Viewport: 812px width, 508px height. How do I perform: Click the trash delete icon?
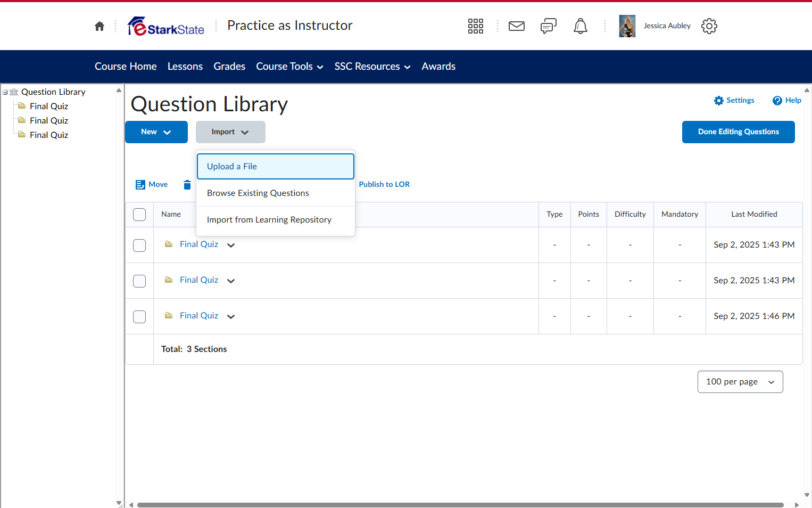tap(187, 185)
